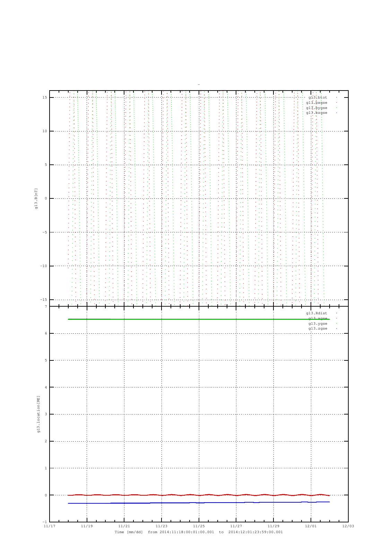The image size is (392, 555).
Task: Click the -1 tick on the location axis
Action: click(45, 522)
